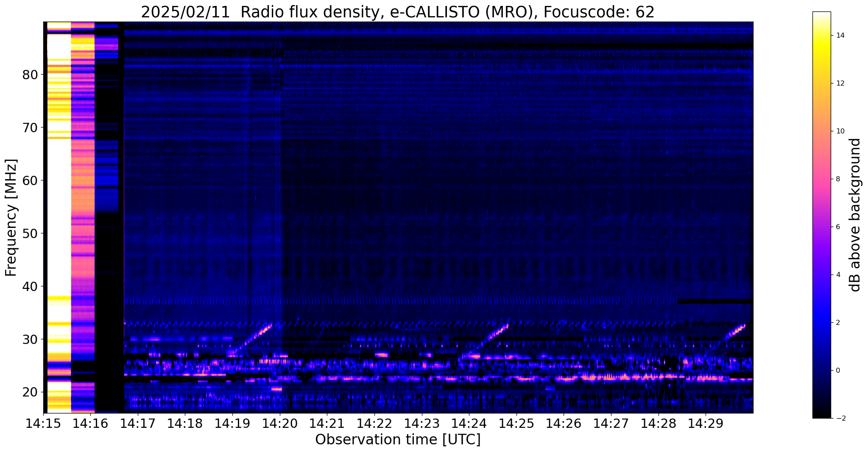
Task: Click the 50 MHz frequency tick label
Action: click(30, 233)
